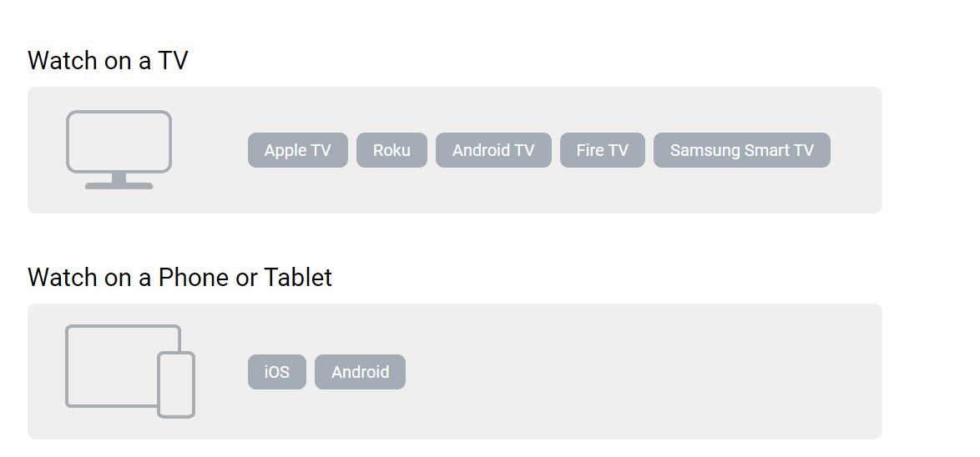Select the Roku device option
The width and height of the screenshot is (980, 457).
pos(391,150)
